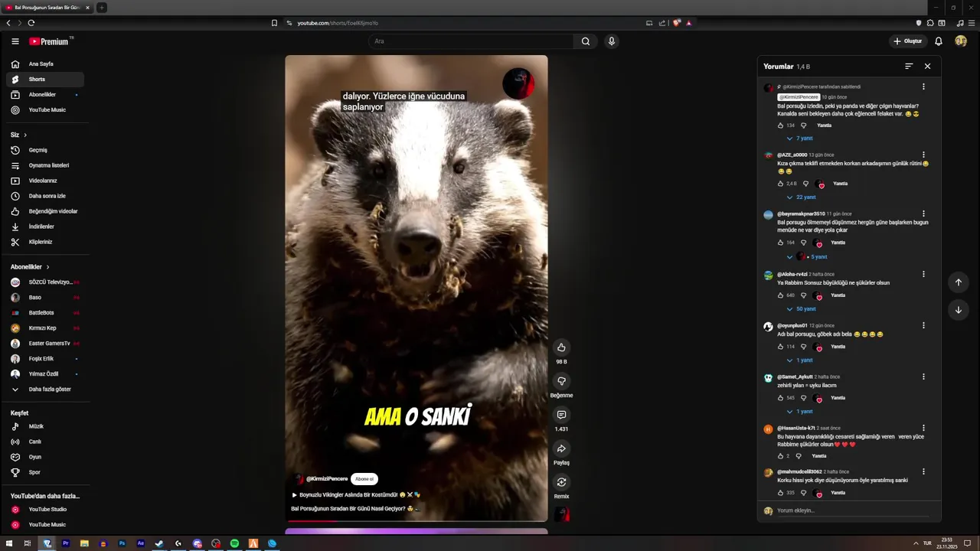Open Remix option for the Short
The image size is (980, 551).
[x=561, y=482]
